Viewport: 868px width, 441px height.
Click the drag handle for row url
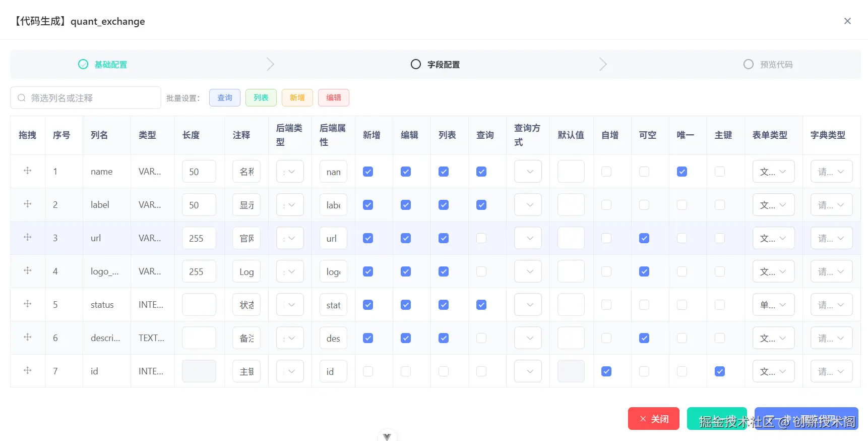(28, 237)
